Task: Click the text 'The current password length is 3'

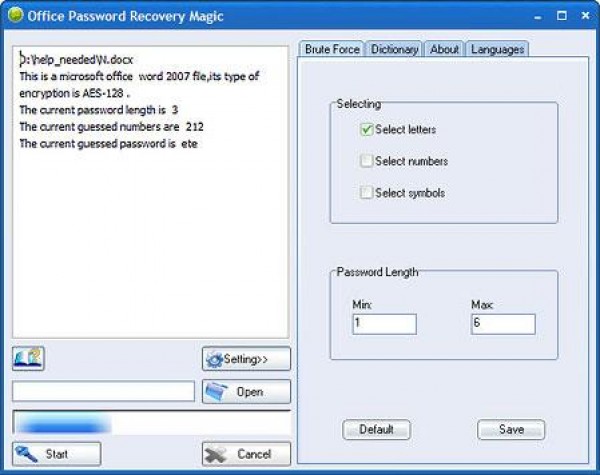Action: [x=99, y=110]
